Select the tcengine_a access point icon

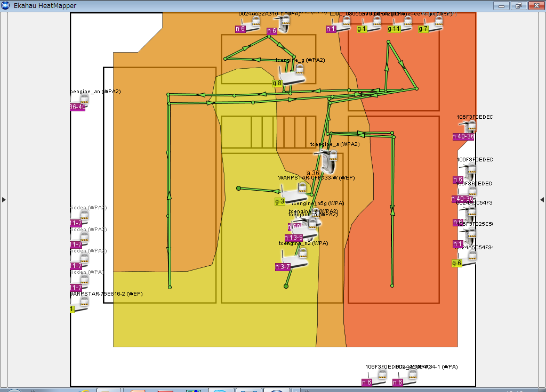tap(327, 161)
